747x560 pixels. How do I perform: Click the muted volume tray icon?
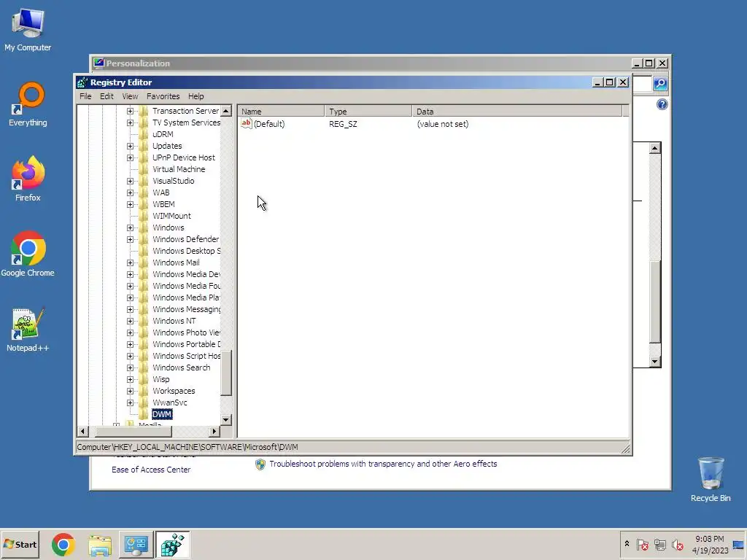(x=678, y=544)
